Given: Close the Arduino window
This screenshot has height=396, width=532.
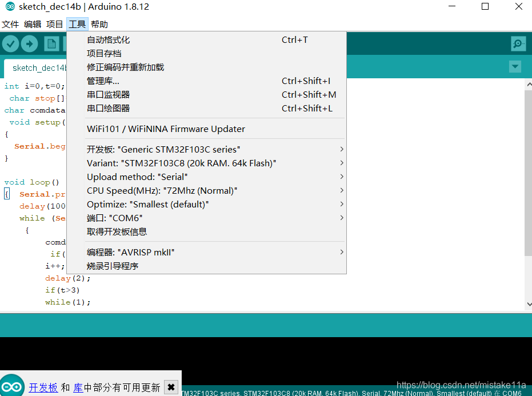Looking at the screenshot, I should [519, 6].
